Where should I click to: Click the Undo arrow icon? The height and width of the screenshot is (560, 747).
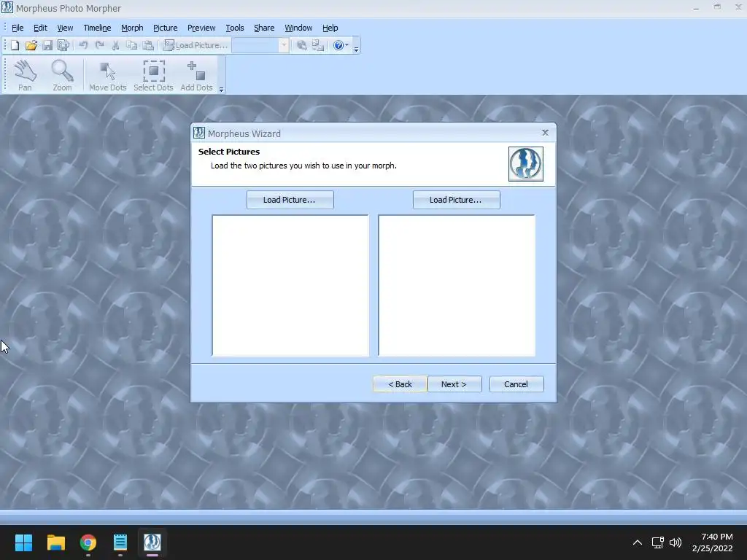click(x=83, y=45)
